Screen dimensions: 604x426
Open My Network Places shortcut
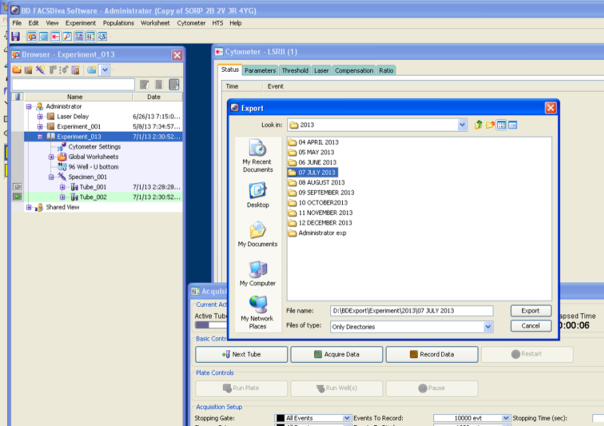[257, 309]
